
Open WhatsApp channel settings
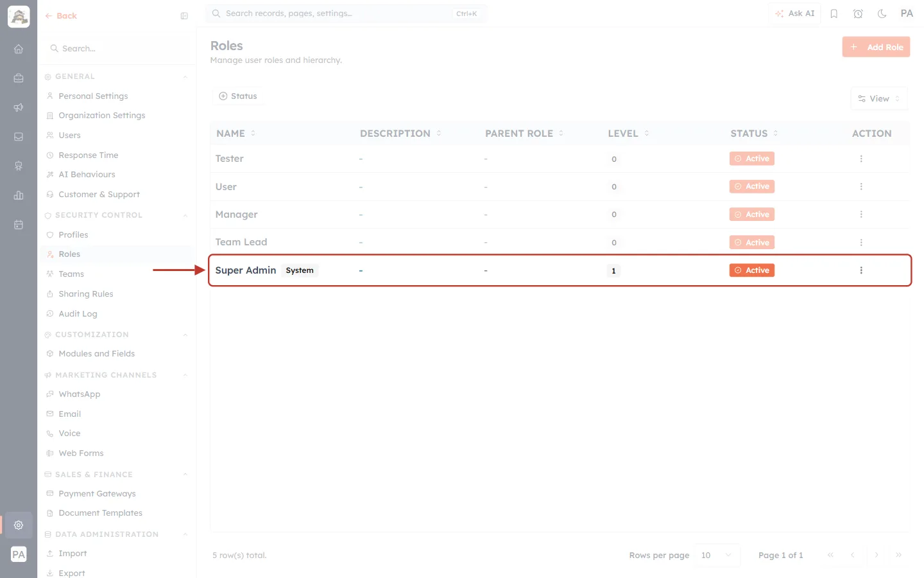click(79, 394)
